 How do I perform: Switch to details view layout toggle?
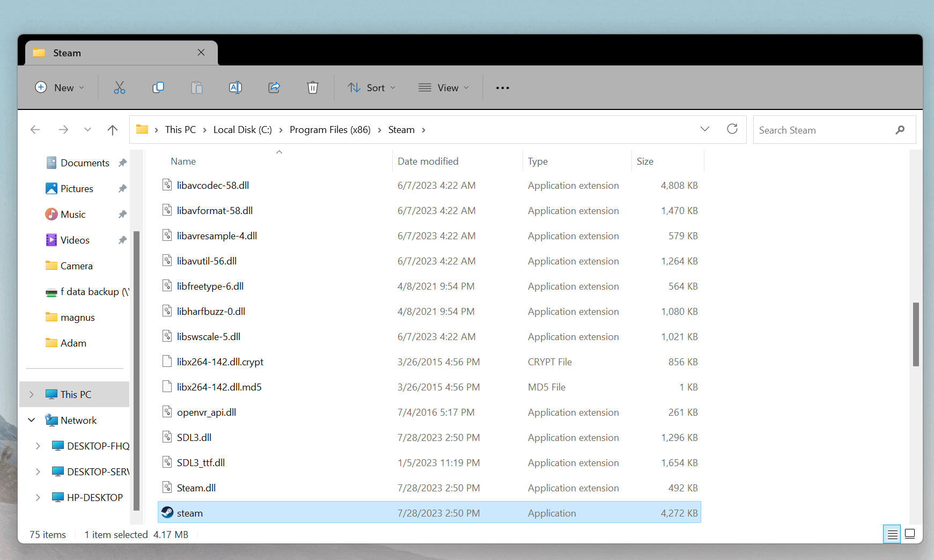click(x=892, y=534)
